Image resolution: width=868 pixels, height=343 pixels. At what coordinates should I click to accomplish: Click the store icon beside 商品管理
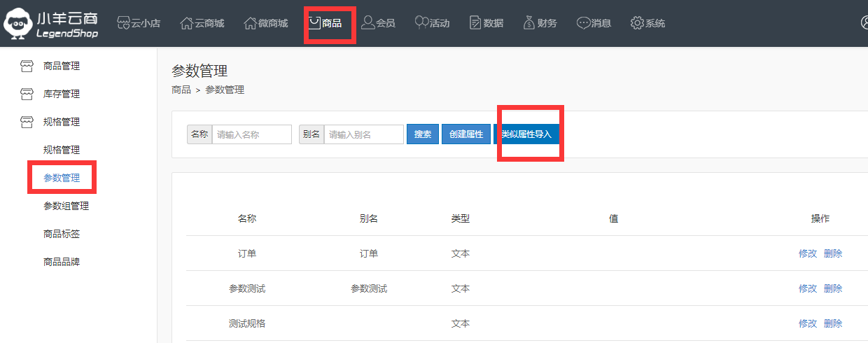(x=27, y=66)
